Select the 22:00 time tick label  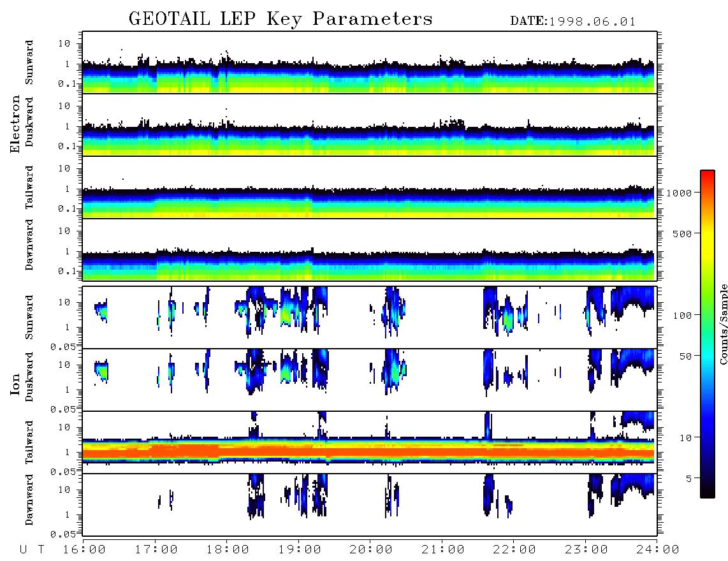click(514, 550)
